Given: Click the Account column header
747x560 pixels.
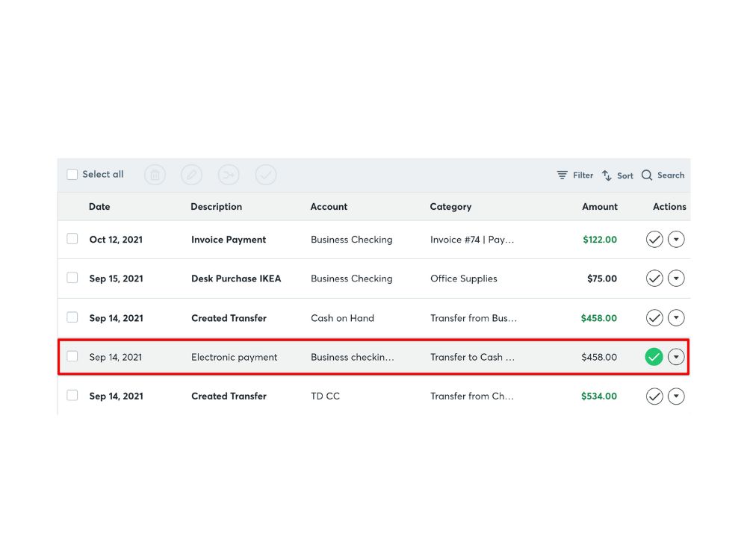Looking at the screenshot, I should click(x=329, y=207).
